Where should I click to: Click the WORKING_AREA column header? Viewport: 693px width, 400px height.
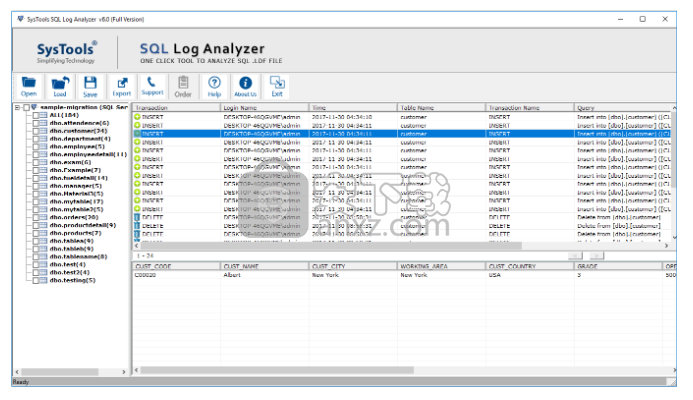[441, 266]
